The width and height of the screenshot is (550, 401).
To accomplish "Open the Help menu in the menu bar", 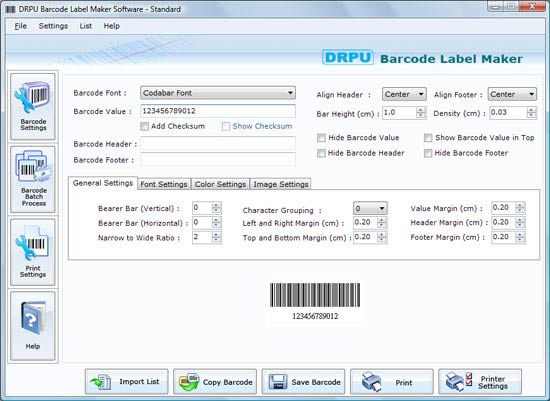I will [x=112, y=26].
